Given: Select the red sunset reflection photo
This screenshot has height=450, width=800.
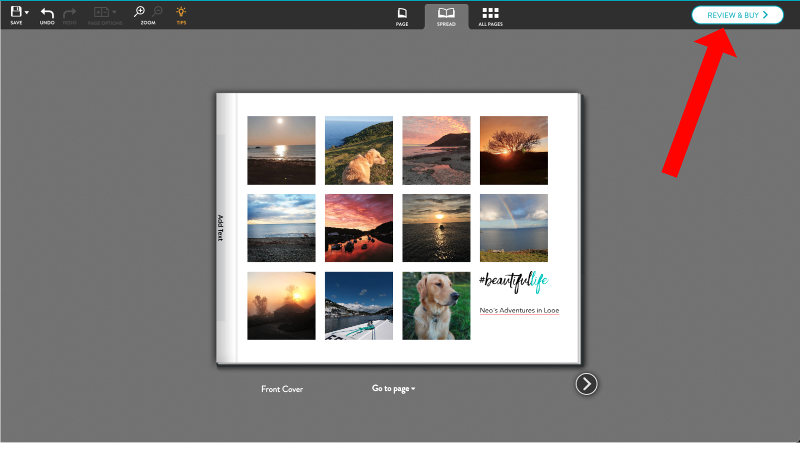Looking at the screenshot, I should (358, 228).
